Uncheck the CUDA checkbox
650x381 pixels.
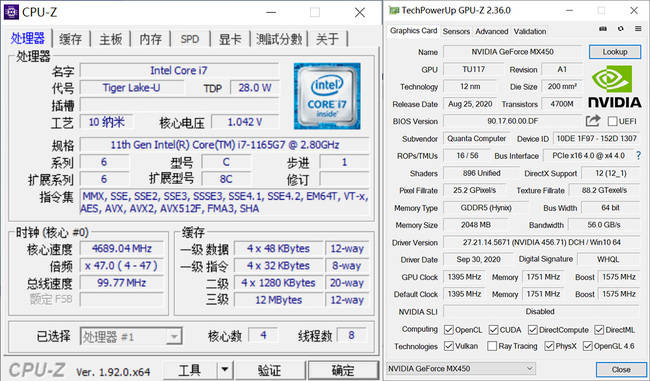pos(493,330)
